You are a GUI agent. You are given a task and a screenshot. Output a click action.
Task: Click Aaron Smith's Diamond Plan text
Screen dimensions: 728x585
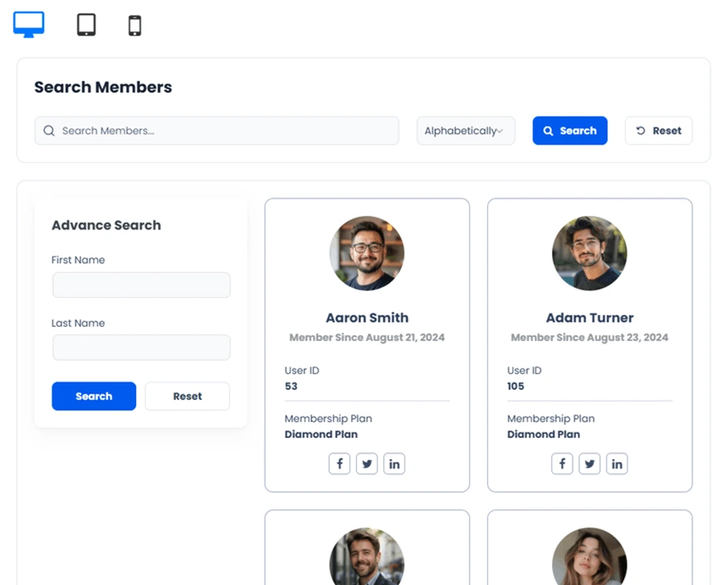[x=320, y=435]
